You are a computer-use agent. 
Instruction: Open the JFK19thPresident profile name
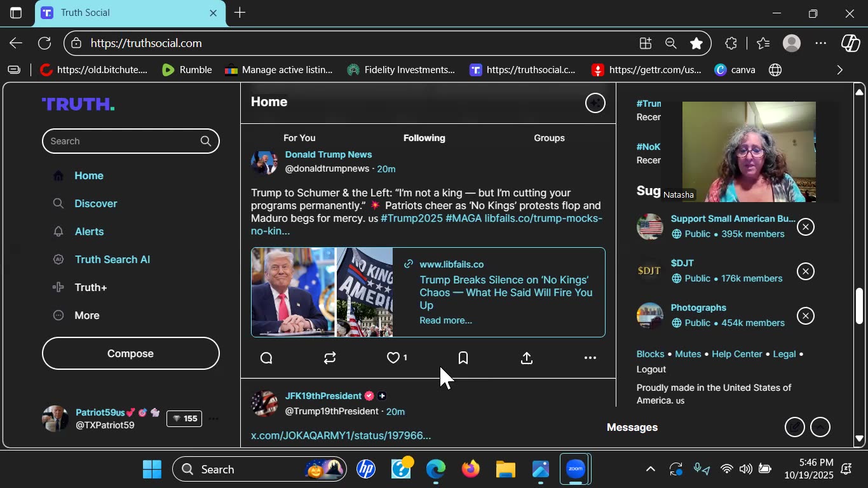coord(323,396)
